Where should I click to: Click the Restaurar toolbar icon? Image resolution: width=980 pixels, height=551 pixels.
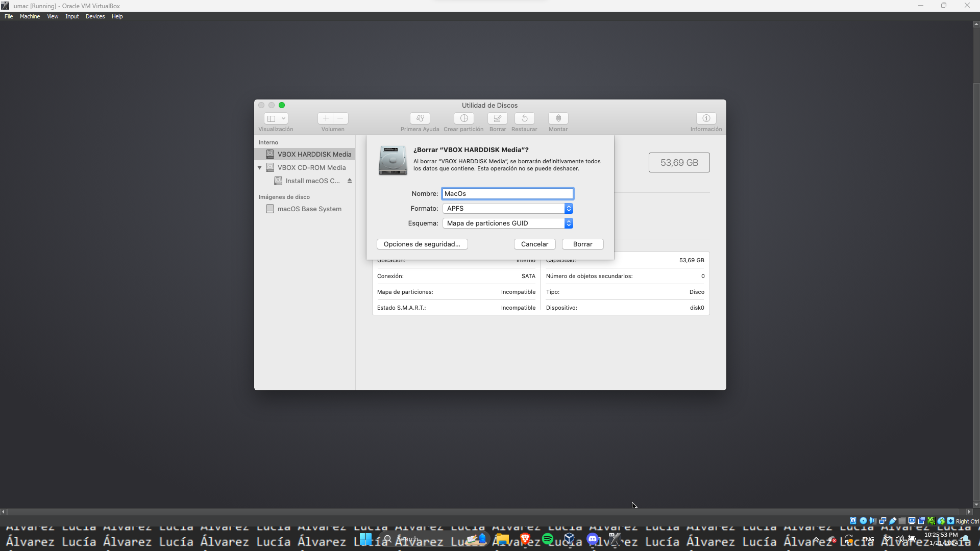[524, 118]
